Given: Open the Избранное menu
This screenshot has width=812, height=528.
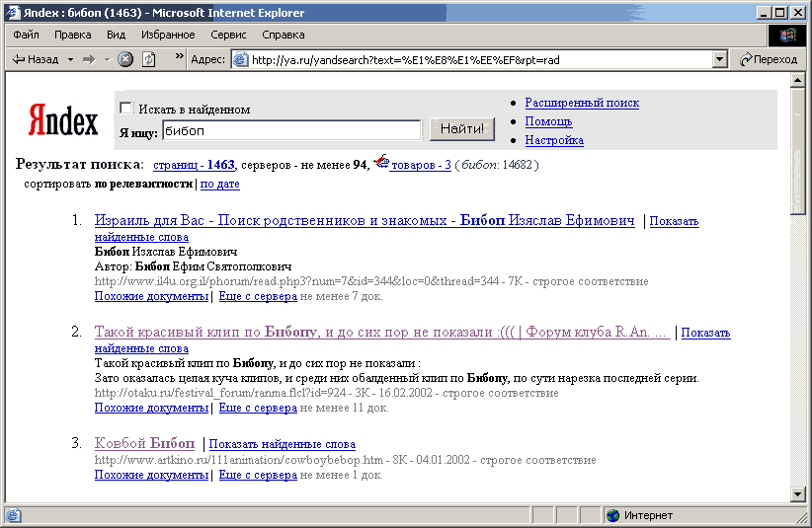Looking at the screenshot, I should point(168,35).
